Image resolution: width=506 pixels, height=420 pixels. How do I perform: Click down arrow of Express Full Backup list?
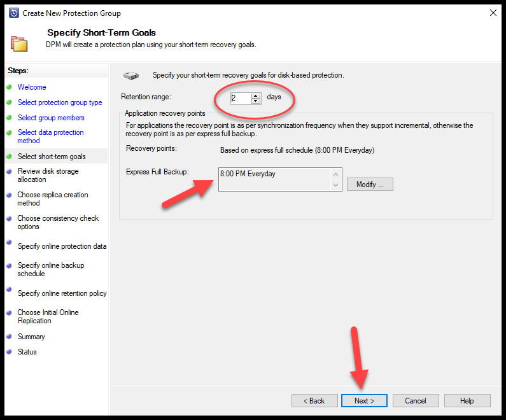[335, 185]
